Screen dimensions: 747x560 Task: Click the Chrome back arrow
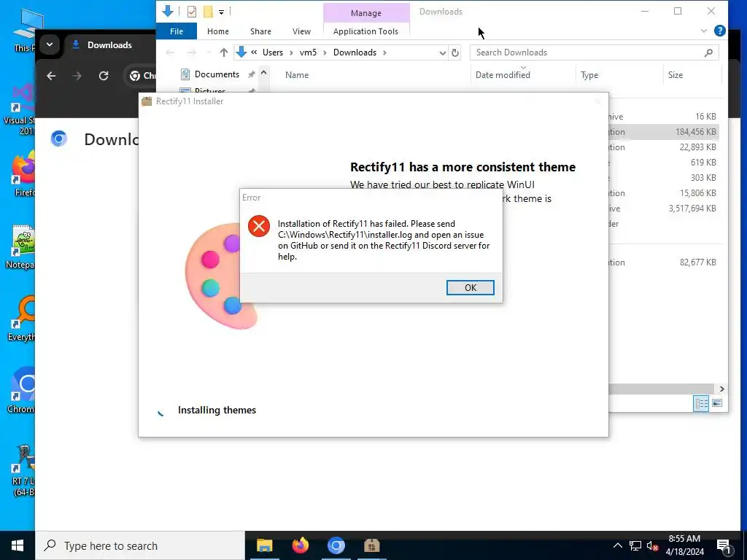51,76
